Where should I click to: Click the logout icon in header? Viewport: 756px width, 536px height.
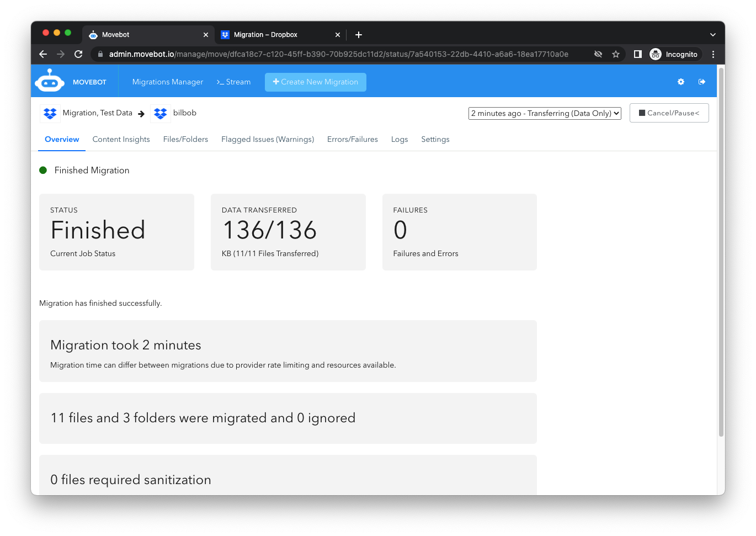coord(702,82)
